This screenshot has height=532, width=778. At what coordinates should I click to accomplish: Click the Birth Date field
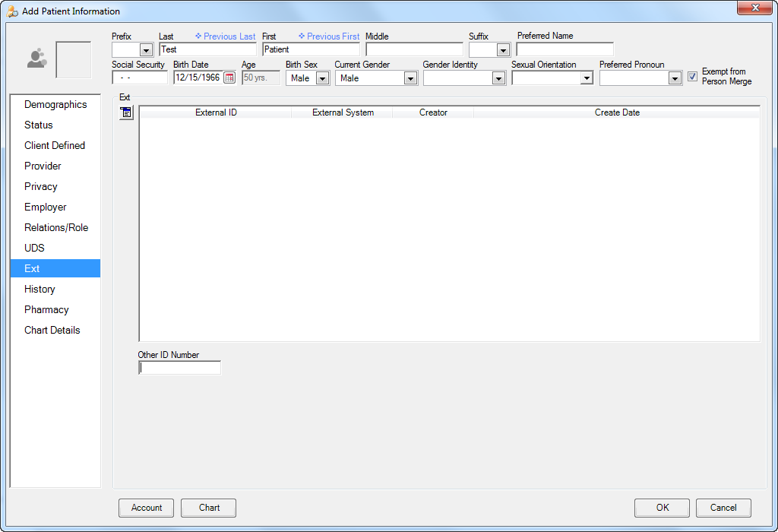198,78
